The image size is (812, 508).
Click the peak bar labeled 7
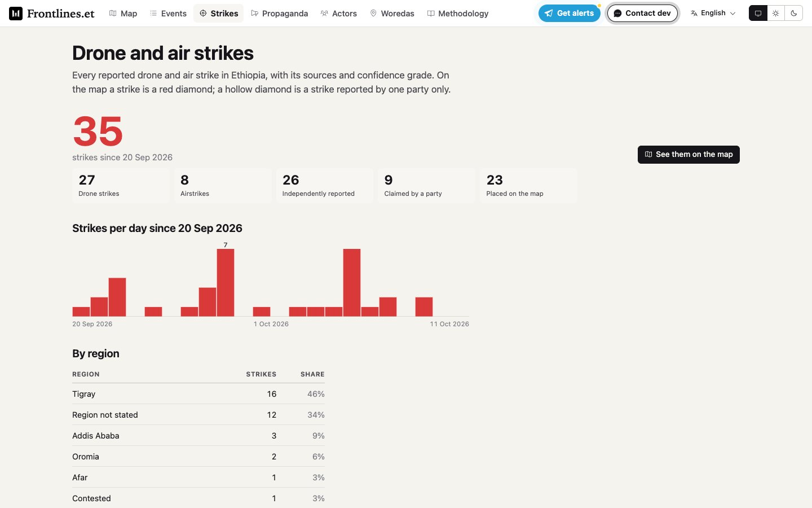tap(226, 282)
